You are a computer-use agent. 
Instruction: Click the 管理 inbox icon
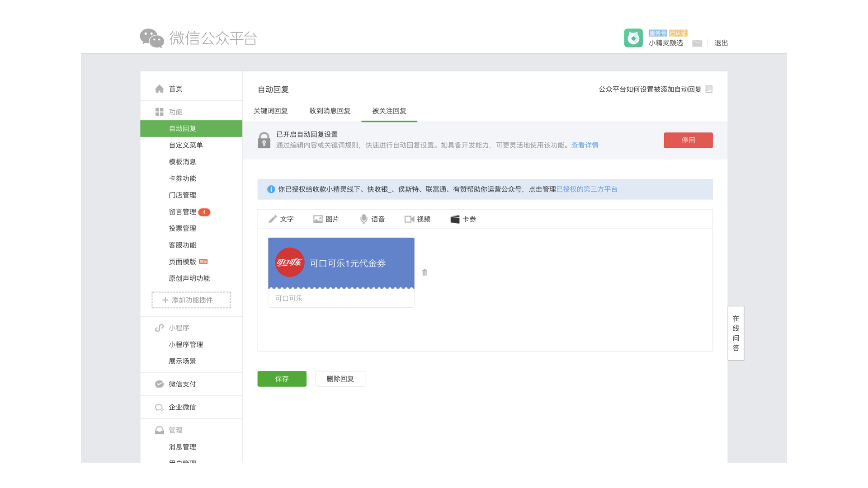click(159, 430)
